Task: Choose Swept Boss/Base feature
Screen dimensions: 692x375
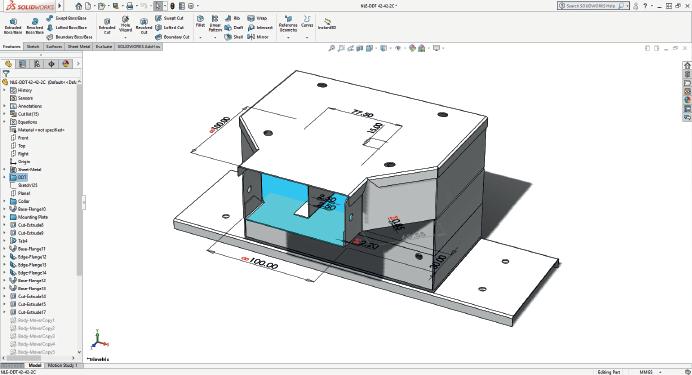Action: [66, 18]
